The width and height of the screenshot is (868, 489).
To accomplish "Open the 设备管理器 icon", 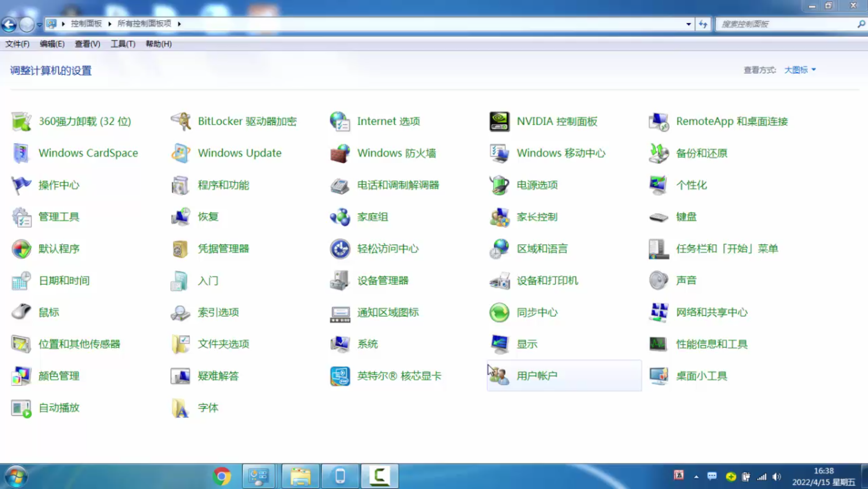I will (x=340, y=281).
